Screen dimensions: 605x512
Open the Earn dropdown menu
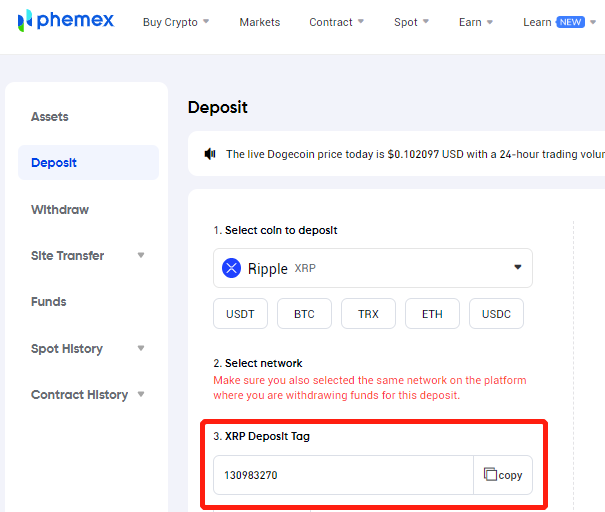pos(476,22)
